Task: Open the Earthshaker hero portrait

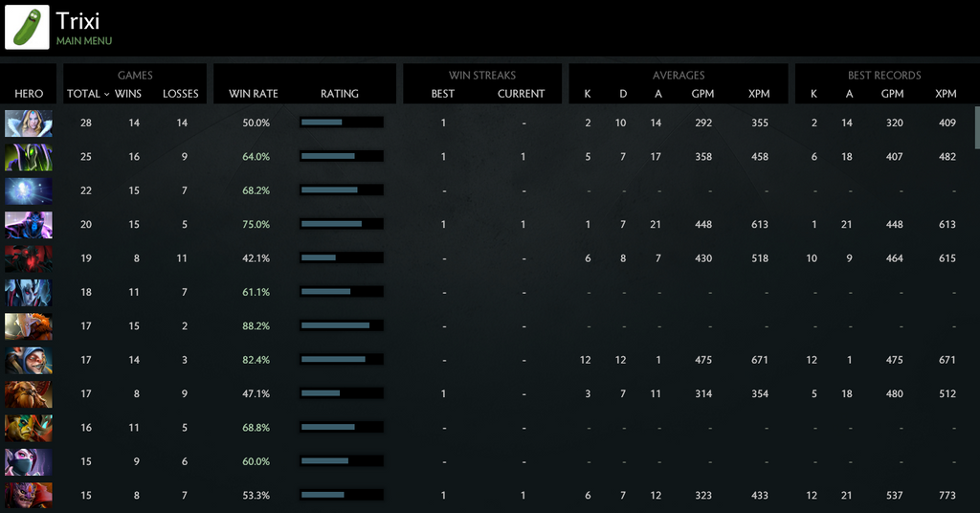Action: (29, 394)
